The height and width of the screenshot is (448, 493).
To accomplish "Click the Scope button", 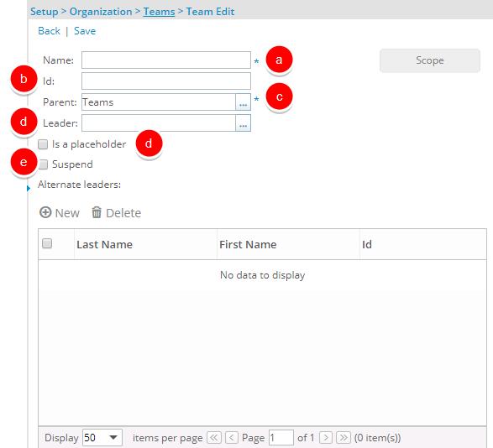I will (430, 60).
